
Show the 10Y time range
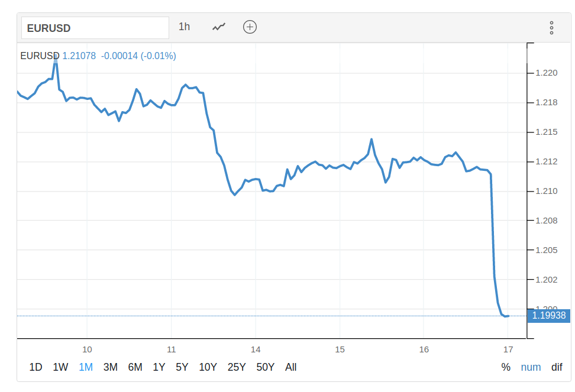208,367
